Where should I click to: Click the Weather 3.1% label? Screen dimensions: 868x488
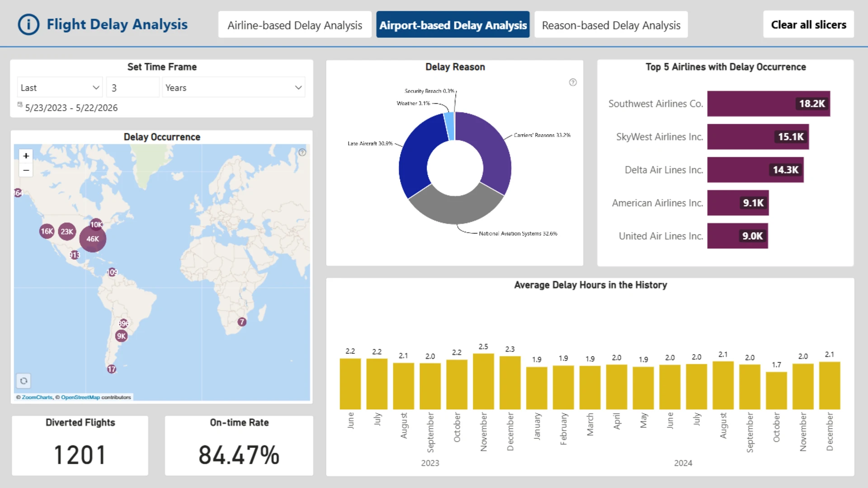413,103
